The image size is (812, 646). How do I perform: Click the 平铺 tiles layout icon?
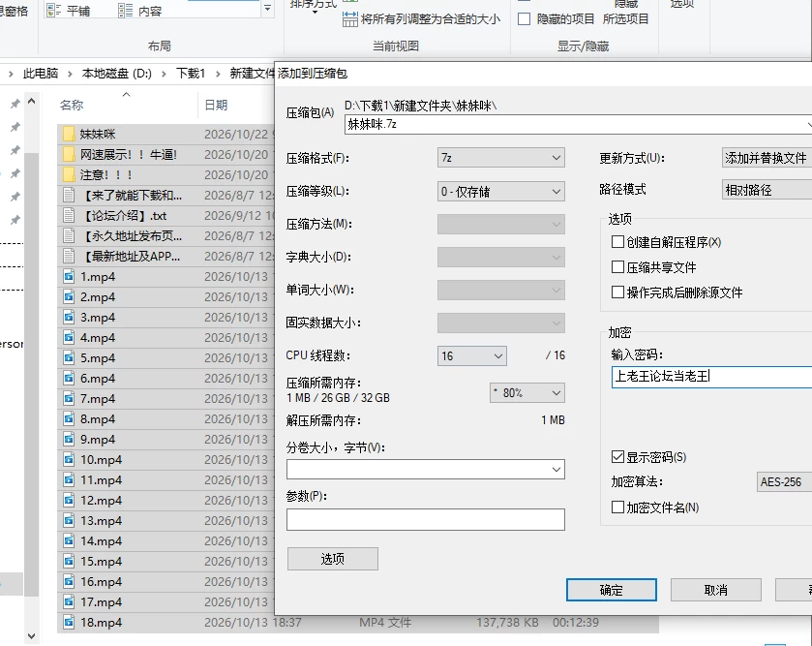[x=54, y=11]
